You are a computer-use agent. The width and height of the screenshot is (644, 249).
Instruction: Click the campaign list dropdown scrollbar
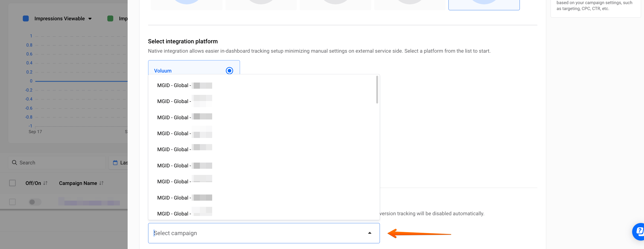click(x=377, y=90)
